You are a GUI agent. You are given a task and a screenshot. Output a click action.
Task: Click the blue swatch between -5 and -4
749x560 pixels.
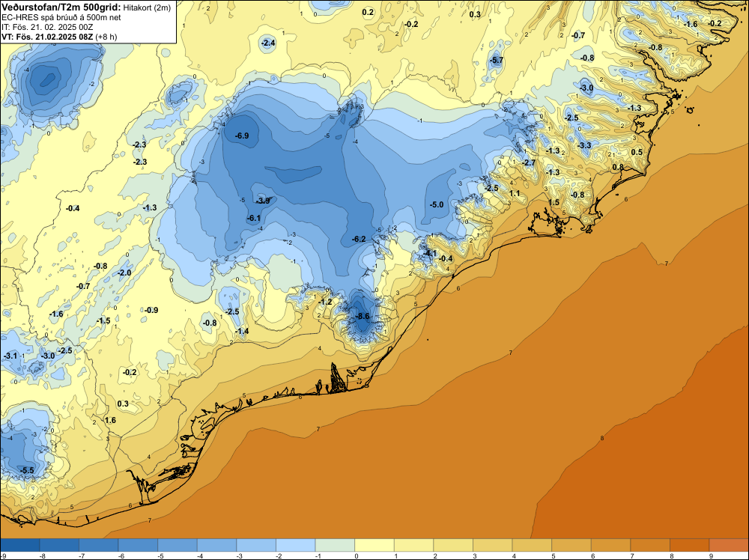coord(178,545)
